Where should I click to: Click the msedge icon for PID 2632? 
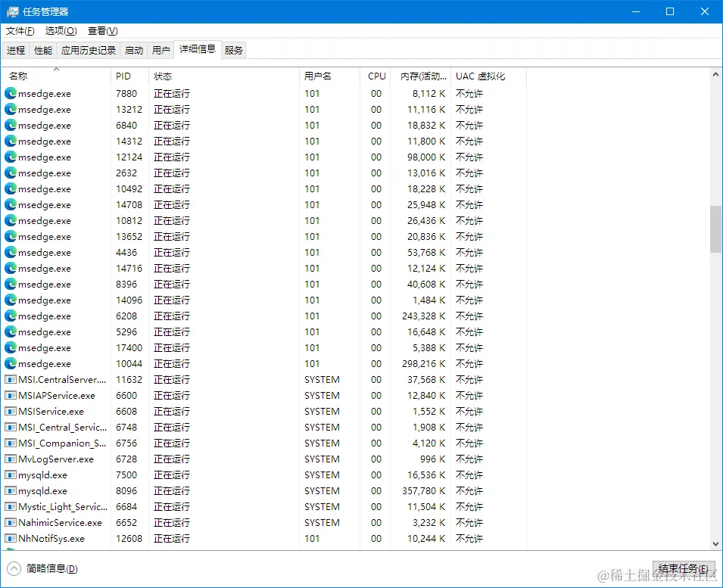coord(11,173)
